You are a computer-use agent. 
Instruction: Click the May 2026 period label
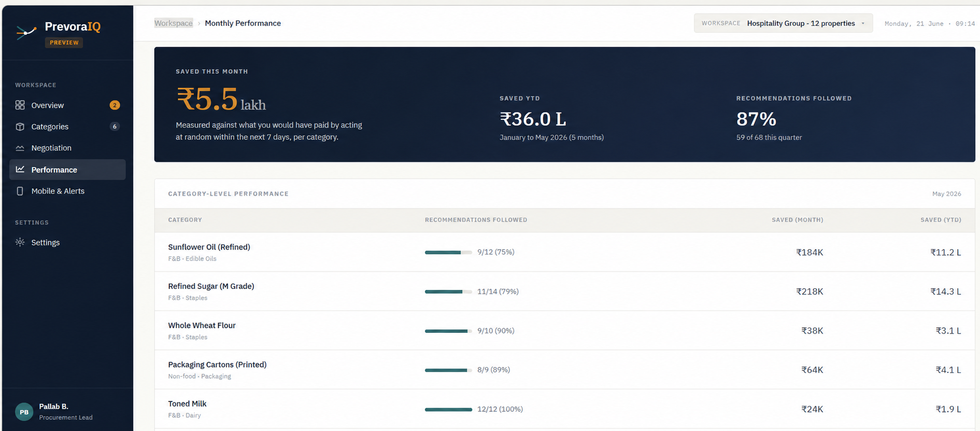[946, 193]
